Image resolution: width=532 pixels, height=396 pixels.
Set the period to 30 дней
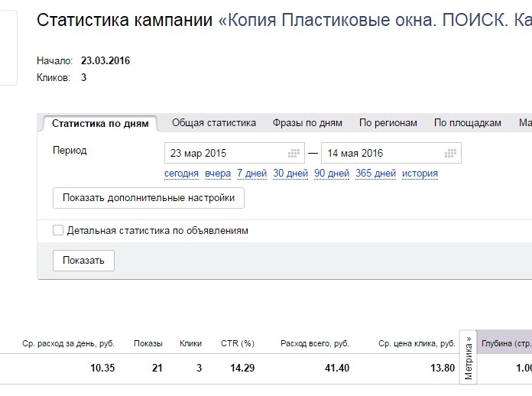290,174
